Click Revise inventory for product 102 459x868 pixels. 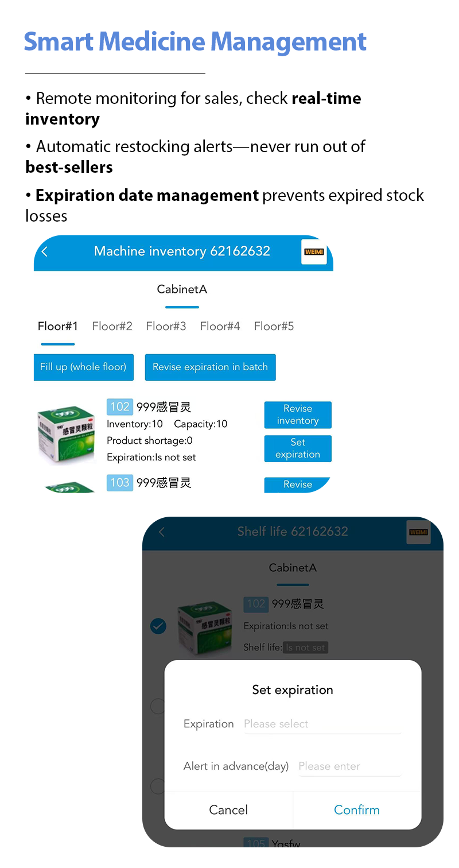click(298, 414)
